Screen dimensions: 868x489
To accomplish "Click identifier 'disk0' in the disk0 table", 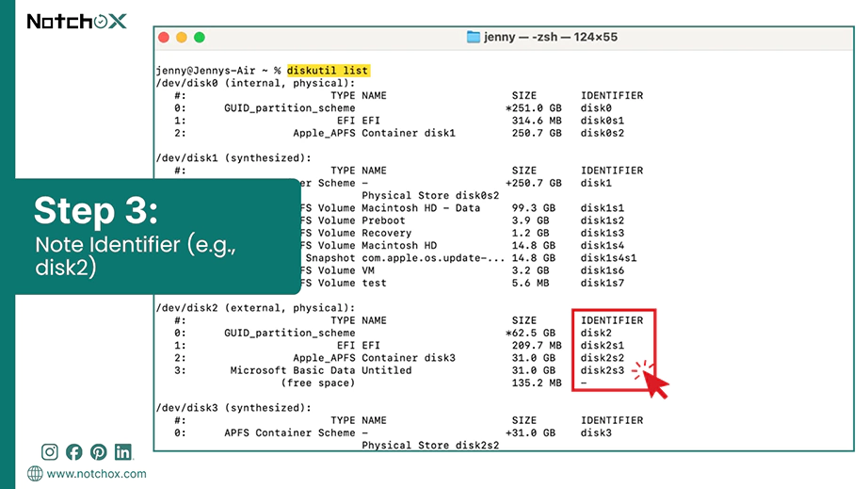I will click(596, 108).
